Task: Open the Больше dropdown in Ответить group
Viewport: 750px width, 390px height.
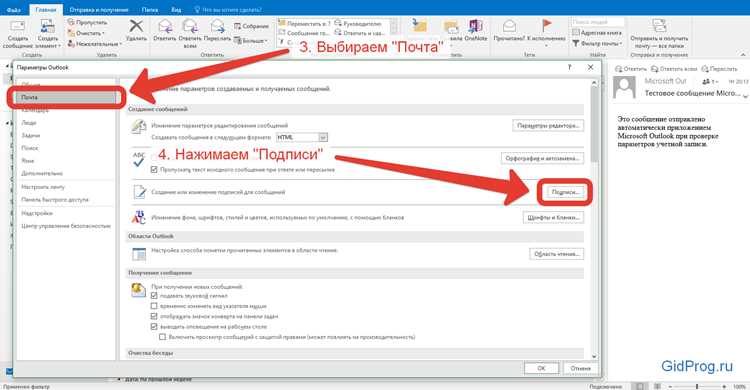Action: [251, 41]
